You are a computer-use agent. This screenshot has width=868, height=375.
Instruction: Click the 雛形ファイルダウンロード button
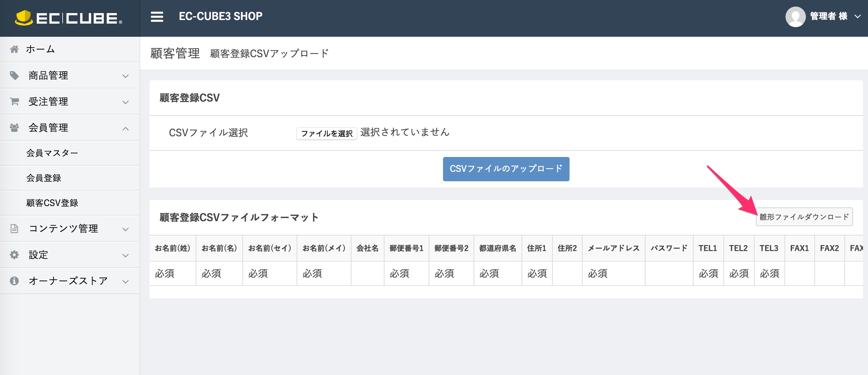tap(804, 217)
